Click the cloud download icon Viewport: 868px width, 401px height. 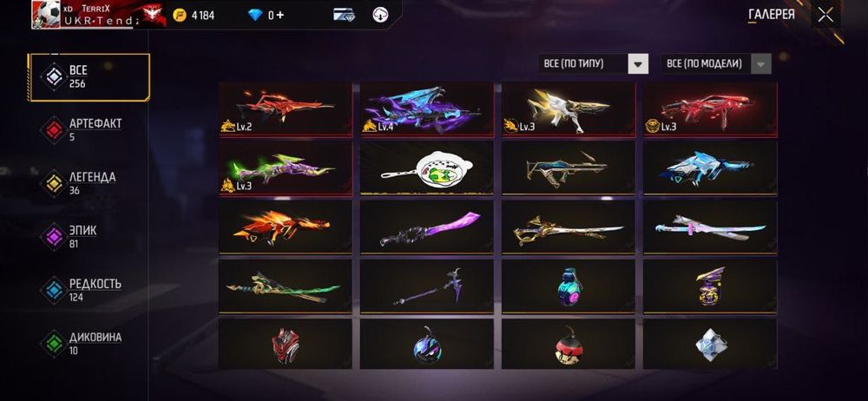(x=380, y=15)
